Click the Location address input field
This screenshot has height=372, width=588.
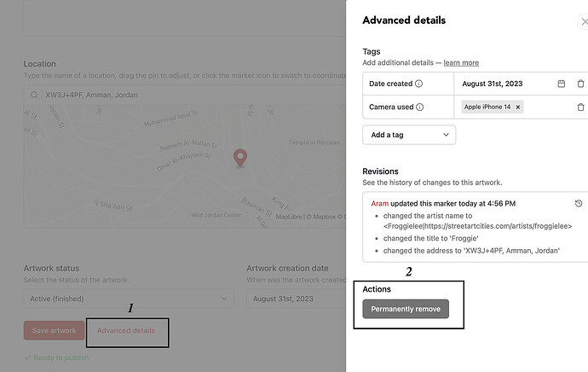coord(185,95)
